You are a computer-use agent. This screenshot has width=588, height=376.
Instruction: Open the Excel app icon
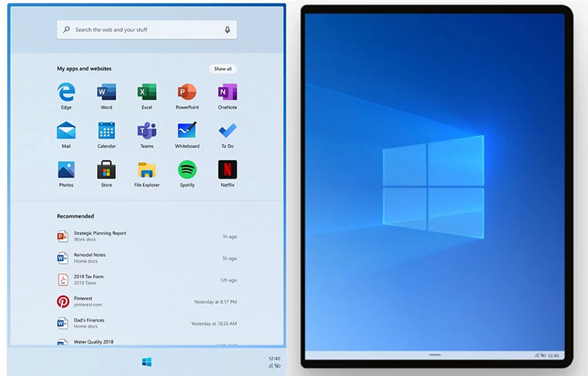click(x=146, y=92)
